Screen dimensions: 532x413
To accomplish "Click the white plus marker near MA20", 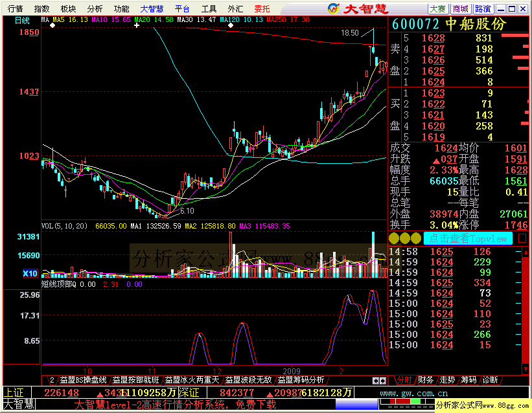I will pos(137,25).
